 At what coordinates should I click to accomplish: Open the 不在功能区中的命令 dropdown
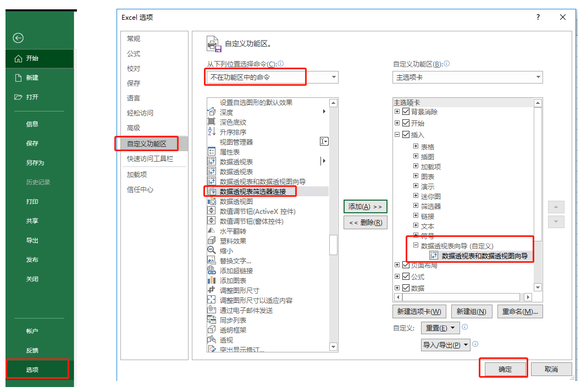coord(272,77)
